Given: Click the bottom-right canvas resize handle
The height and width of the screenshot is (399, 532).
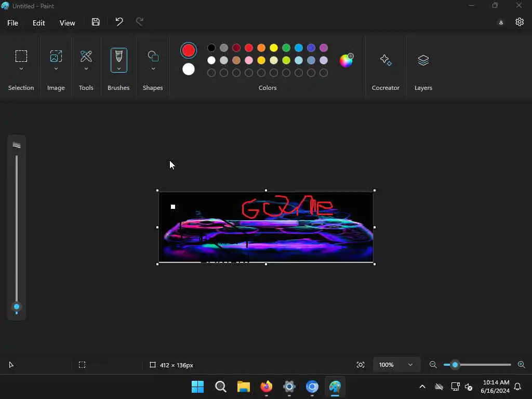Looking at the screenshot, I should click(375, 264).
